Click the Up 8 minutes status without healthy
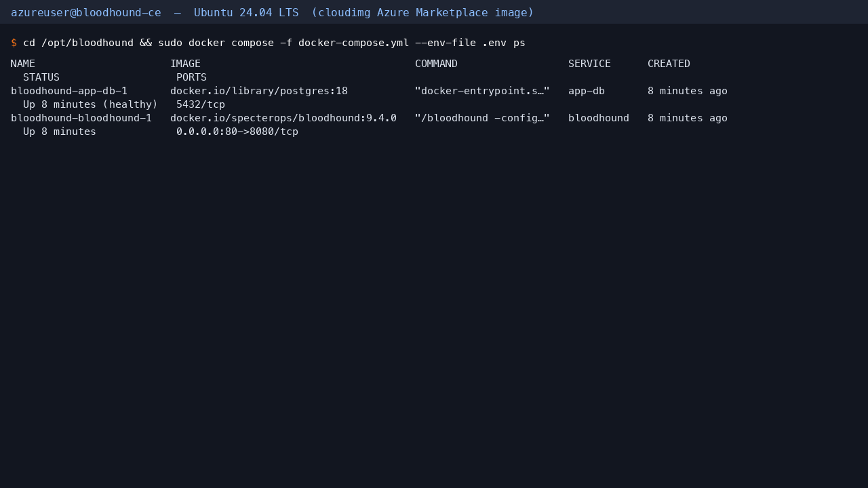Screen dimensions: 868x488 (60, 131)
